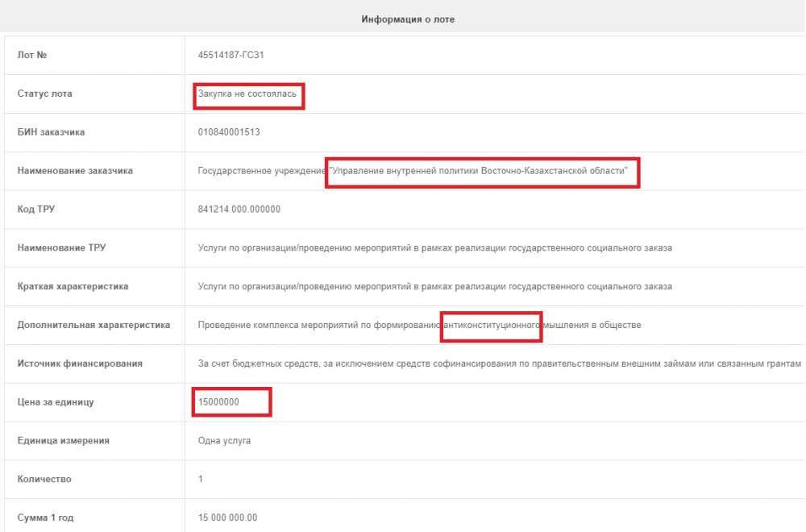Click the 'Закупка не состоялась' status text
806x532 pixels.
coord(248,94)
